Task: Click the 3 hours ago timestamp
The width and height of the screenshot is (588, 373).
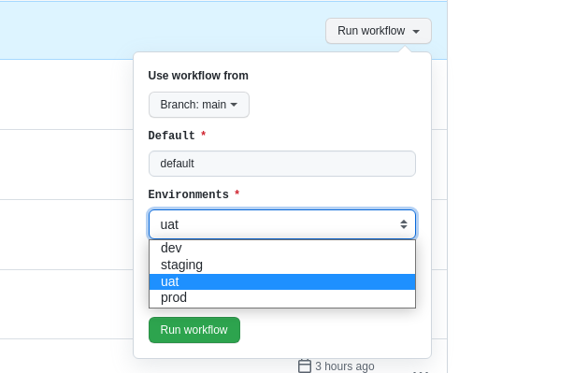Action: [345, 366]
